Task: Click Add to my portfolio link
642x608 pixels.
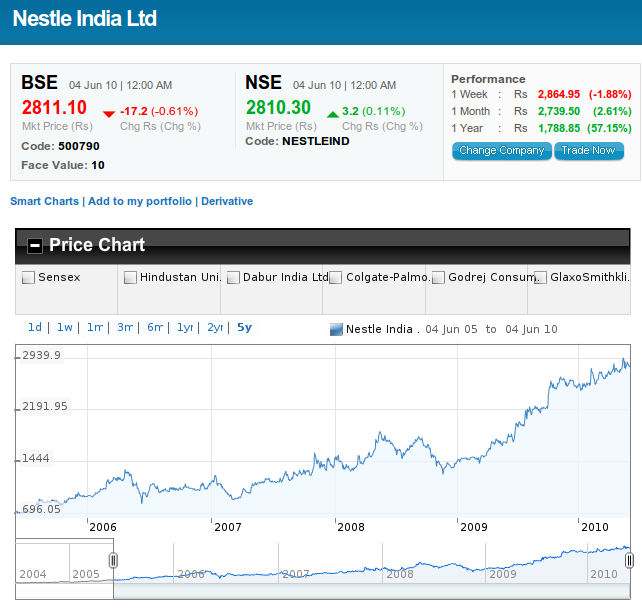Action: click(x=139, y=201)
